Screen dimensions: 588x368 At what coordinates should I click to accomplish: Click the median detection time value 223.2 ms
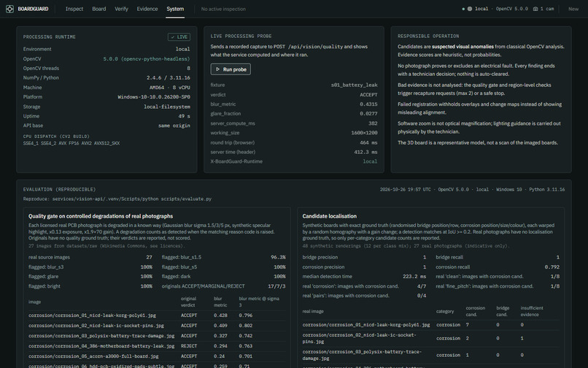414,277
